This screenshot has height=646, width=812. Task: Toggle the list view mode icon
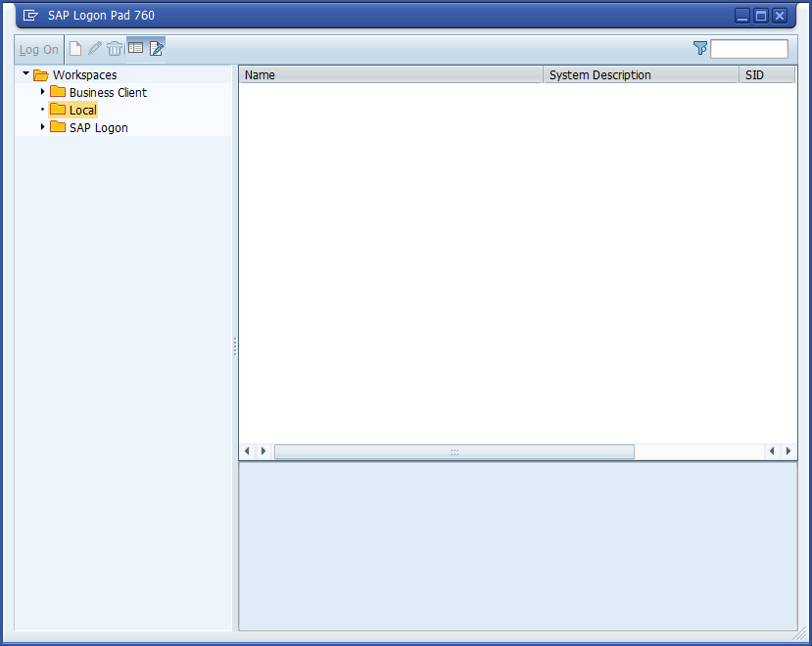click(x=136, y=48)
